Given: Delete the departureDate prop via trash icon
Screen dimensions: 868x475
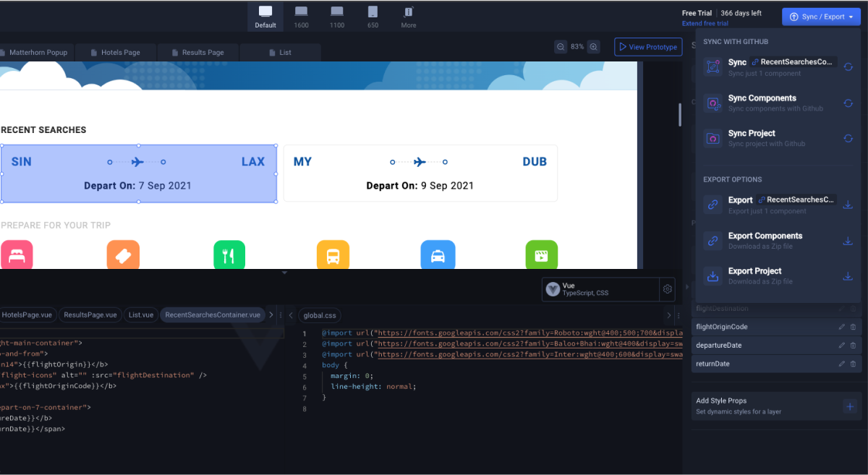Looking at the screenshot, I should click(x=852, y=345).
